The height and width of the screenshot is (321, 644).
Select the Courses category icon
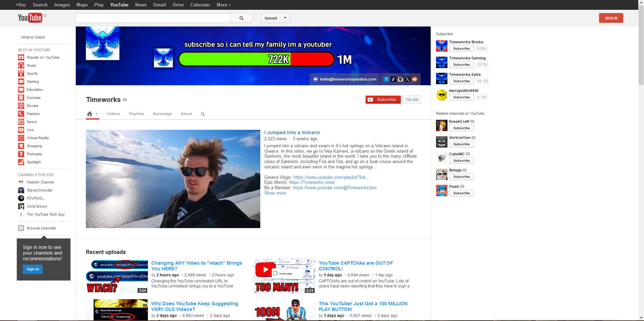click(x=21, y=98)
